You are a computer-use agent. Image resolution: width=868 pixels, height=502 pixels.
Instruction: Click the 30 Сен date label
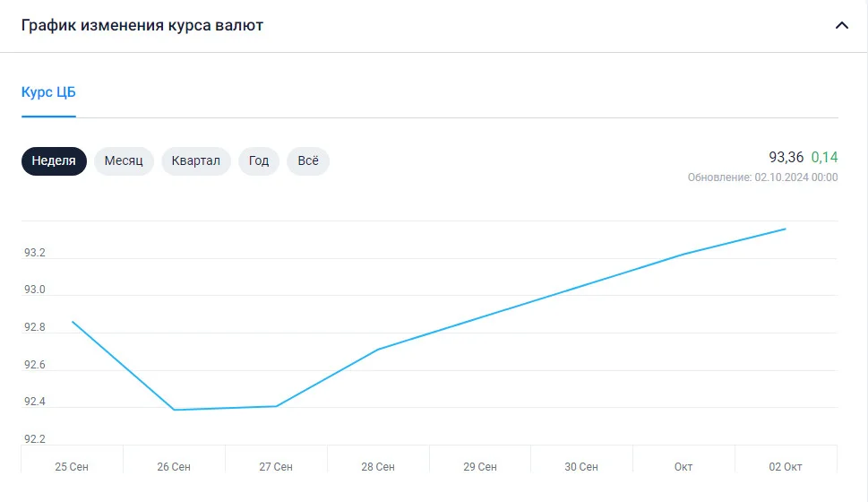click(x=581, y=466)
